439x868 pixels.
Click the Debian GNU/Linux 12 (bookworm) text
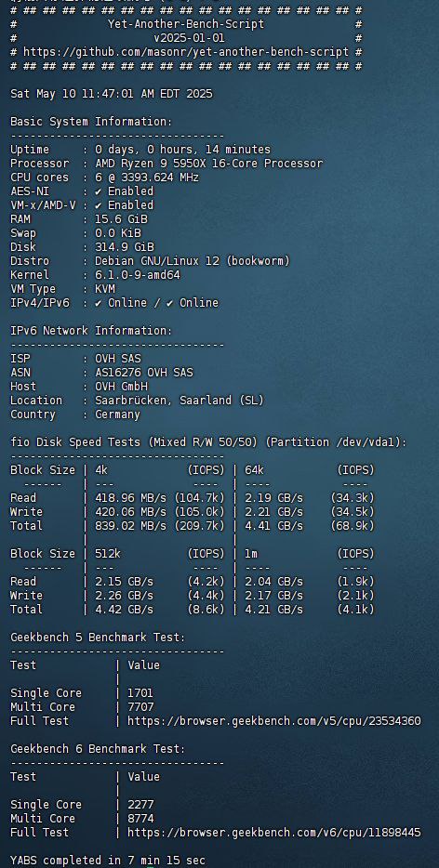click(193, 261)
